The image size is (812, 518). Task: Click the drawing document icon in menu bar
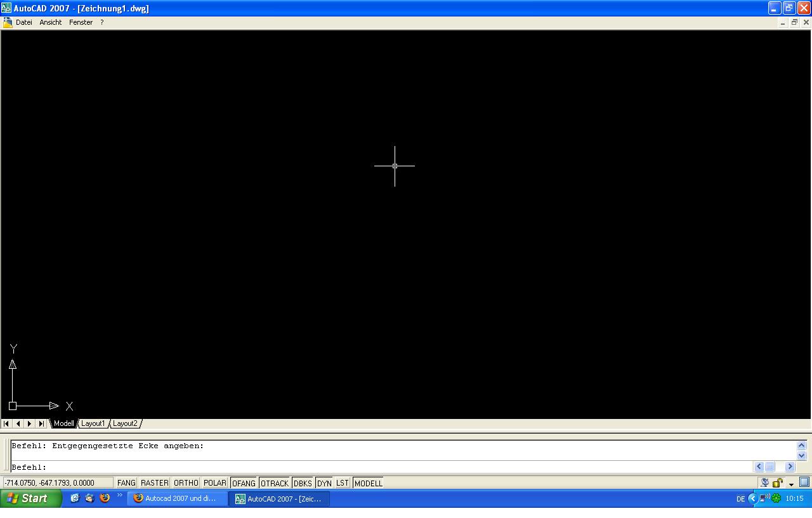(x=8, y=22)
